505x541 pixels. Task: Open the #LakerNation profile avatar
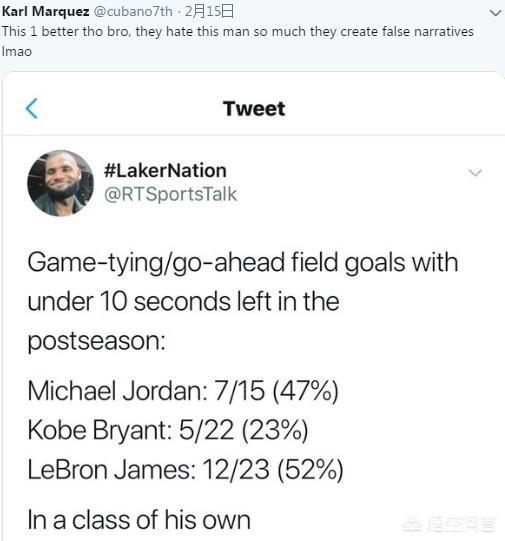tap(60, 183)
